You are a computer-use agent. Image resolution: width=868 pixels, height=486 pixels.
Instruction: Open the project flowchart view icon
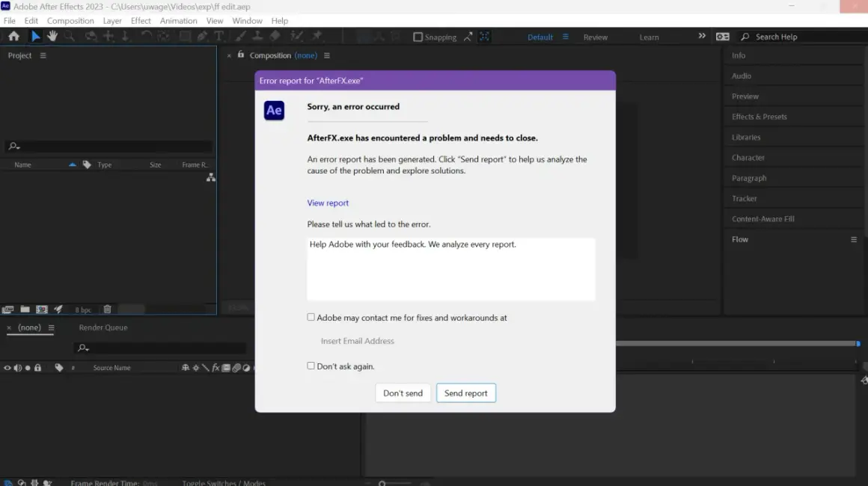coord(211,177)
